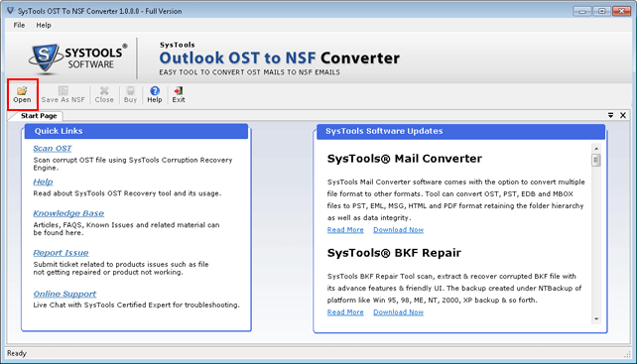Select the Start Page tab
Viewport: 637px width, 364px height.
point(39,116)
